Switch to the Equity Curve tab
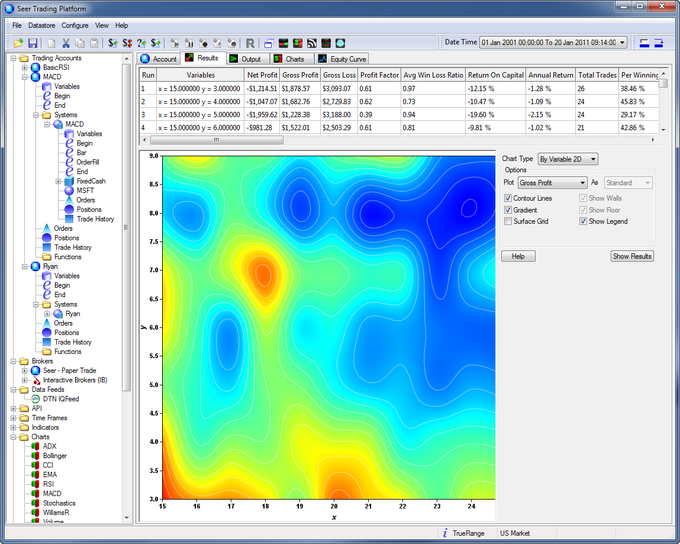 pyautogui.click(x=343, y=59)
